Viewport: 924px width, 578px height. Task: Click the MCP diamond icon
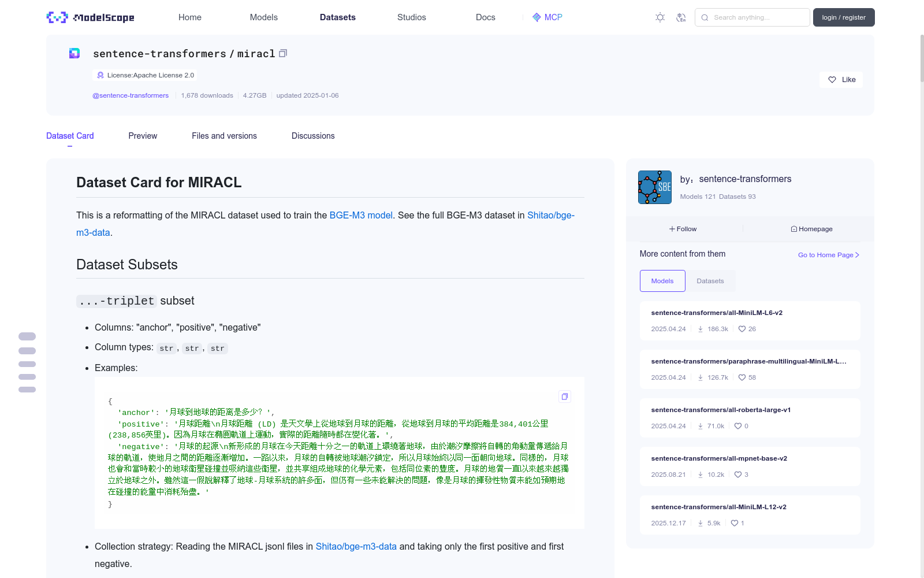pyautogui.click(x=536, y=17)
